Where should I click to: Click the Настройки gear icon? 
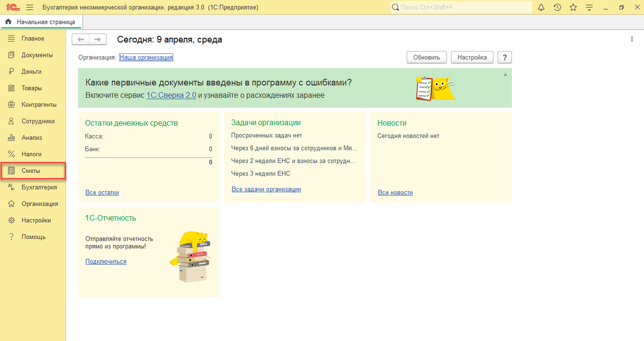tap(11, 220)
